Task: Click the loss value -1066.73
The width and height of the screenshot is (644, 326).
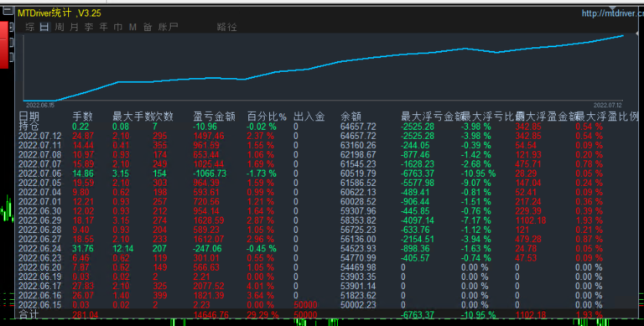Action: click(210, 173)
